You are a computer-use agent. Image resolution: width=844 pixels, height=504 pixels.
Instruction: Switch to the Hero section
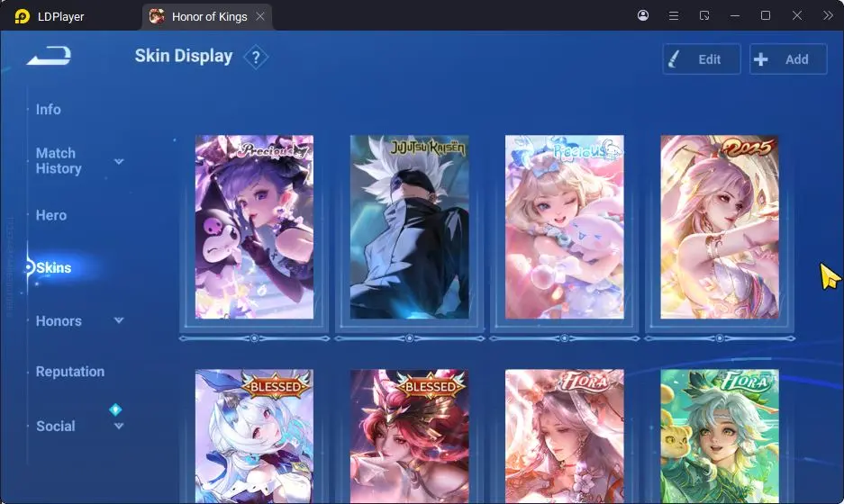coord(51,215)
